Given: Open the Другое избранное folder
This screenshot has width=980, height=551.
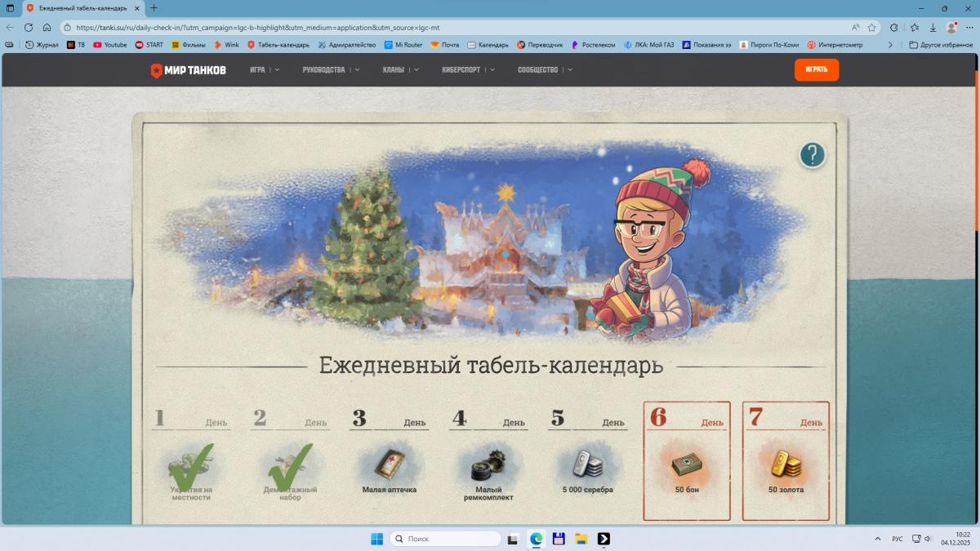Looking at the screenshot, I should [941, 45].
